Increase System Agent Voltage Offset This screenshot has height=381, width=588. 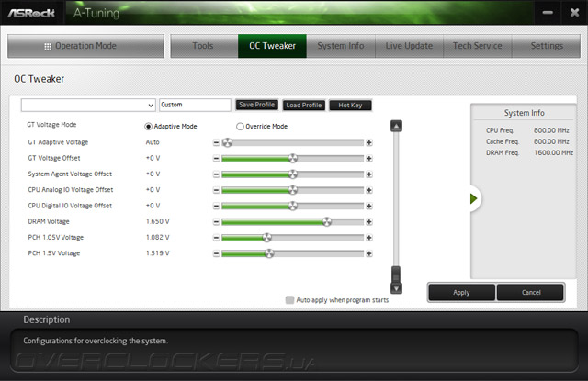369,174
